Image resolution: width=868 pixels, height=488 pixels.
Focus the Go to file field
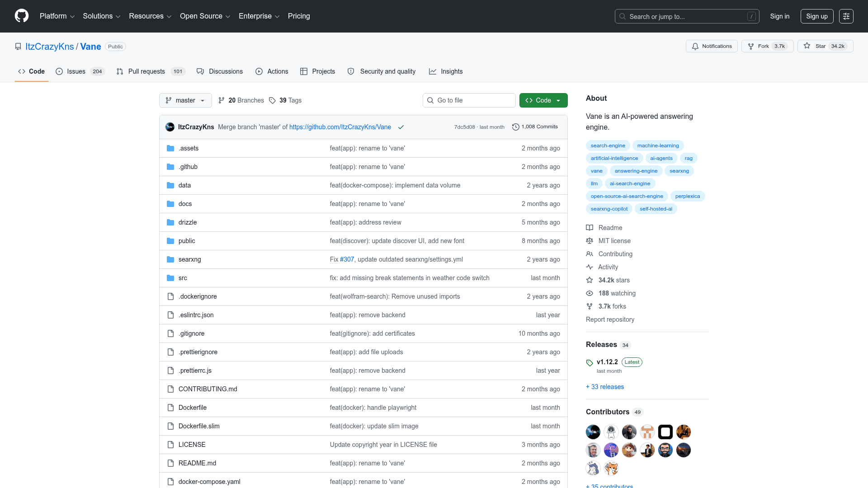(469, 100)
